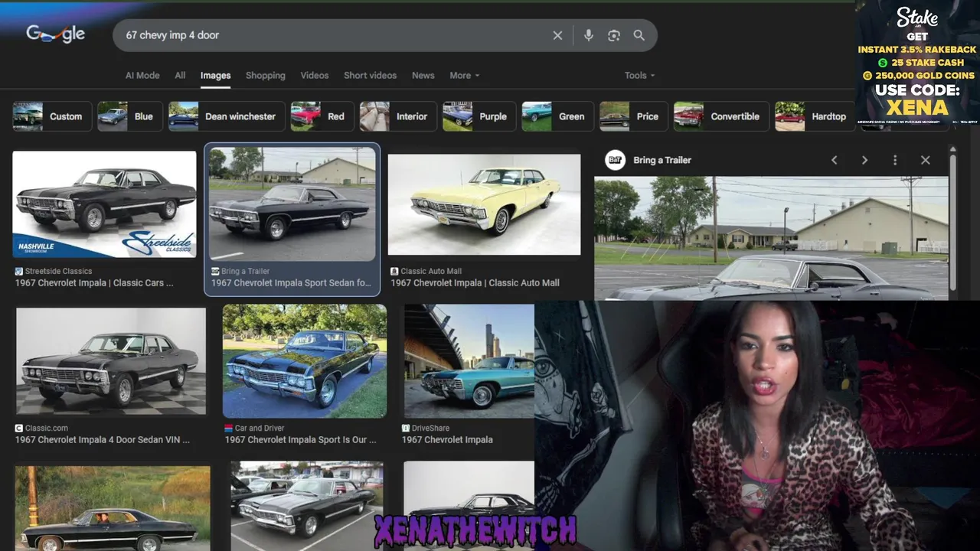The height and width of the screenshot is (551, 980).
Task: Filter images by Green chip
Action: point(558,116)
